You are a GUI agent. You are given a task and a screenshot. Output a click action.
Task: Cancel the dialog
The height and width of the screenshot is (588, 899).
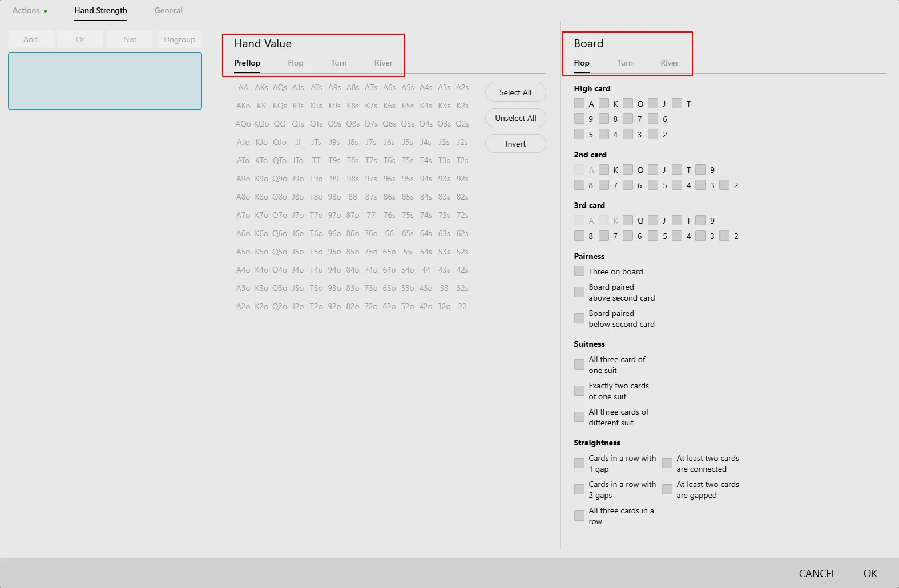point(817,573)
